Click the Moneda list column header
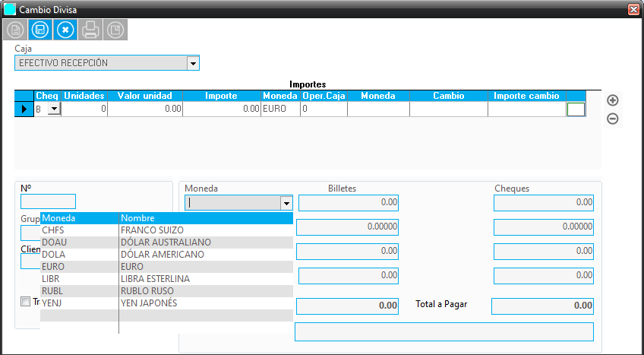Screen dimensions: 644x355 pyautogui.click(x=80, y=218)
